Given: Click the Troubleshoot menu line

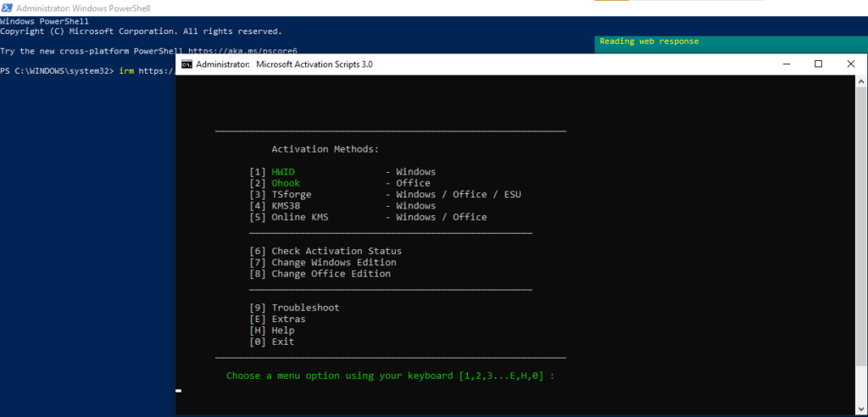Looking at the screenshot, I should [x=294, y=308].
